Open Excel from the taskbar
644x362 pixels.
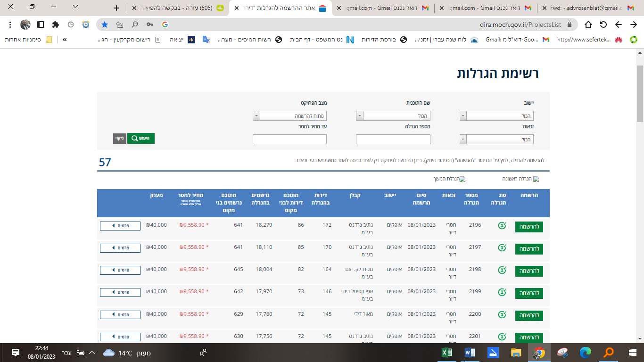[447, 353]
